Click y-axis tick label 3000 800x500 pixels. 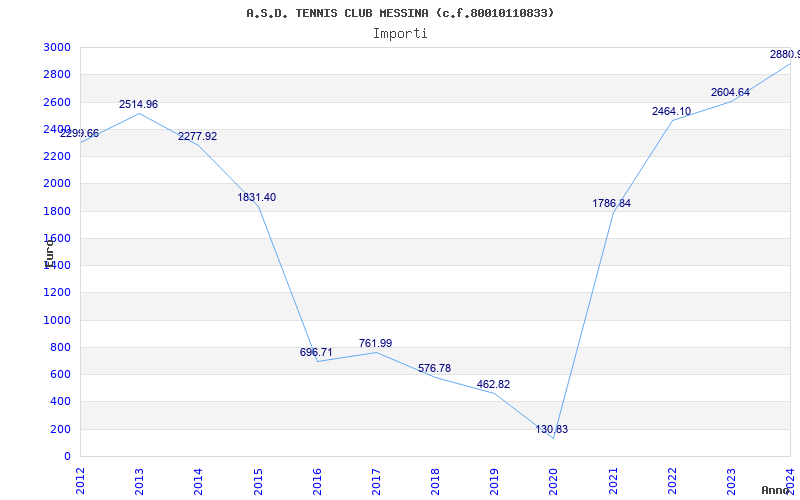(57, 47)
